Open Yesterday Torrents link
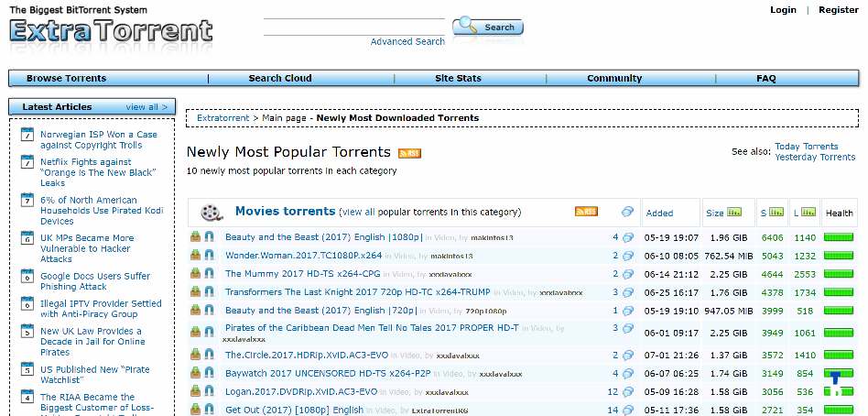The image size is (868, 416). 815,157
